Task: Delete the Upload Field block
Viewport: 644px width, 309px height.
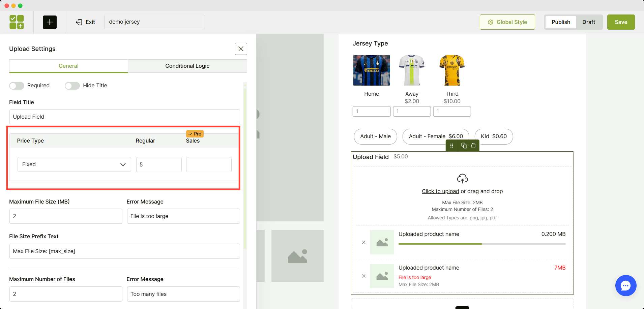Action: [473, 146]
